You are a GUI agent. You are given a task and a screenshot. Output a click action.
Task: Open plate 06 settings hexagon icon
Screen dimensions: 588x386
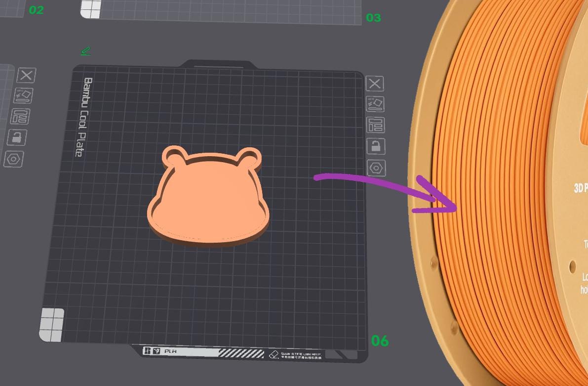coord(376,168)
